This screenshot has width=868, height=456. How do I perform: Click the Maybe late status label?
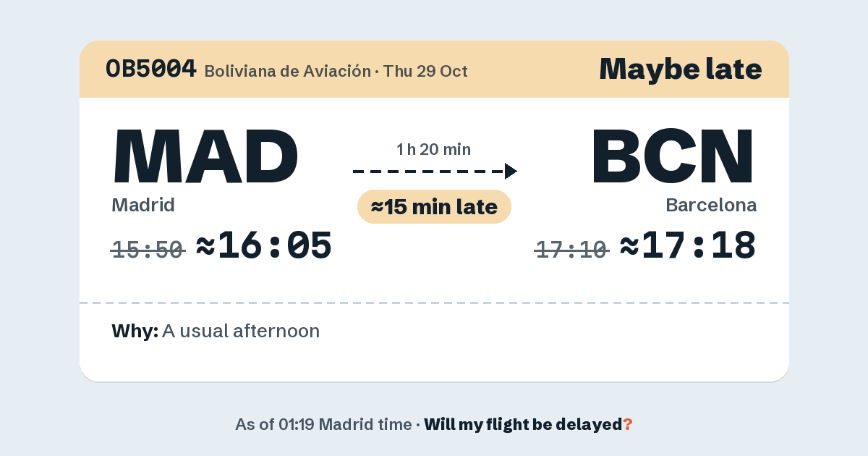coord(681,69)
